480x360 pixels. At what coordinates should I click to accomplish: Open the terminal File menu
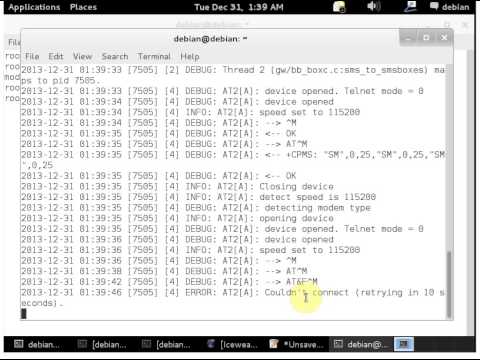click(32, 56)
